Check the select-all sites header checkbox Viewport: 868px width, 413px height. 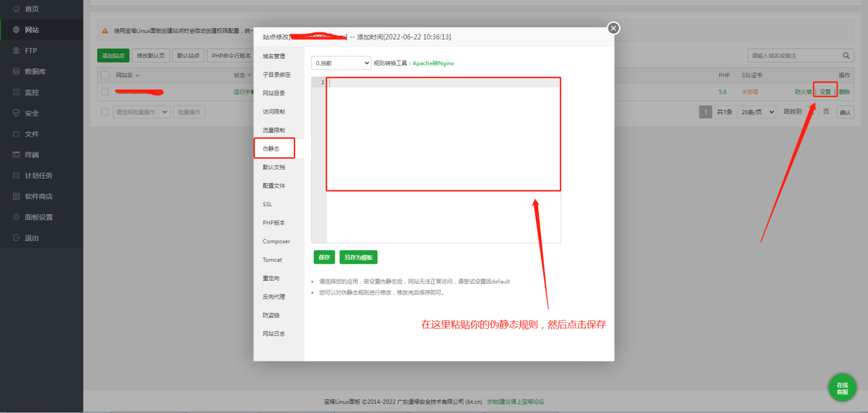pos(105,75)
